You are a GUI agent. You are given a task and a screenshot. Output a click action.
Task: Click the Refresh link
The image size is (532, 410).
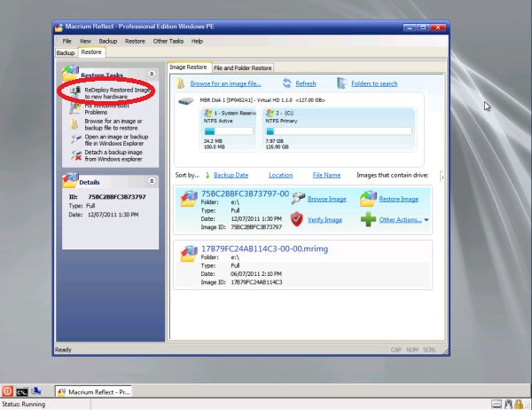[x=306, y=83]
